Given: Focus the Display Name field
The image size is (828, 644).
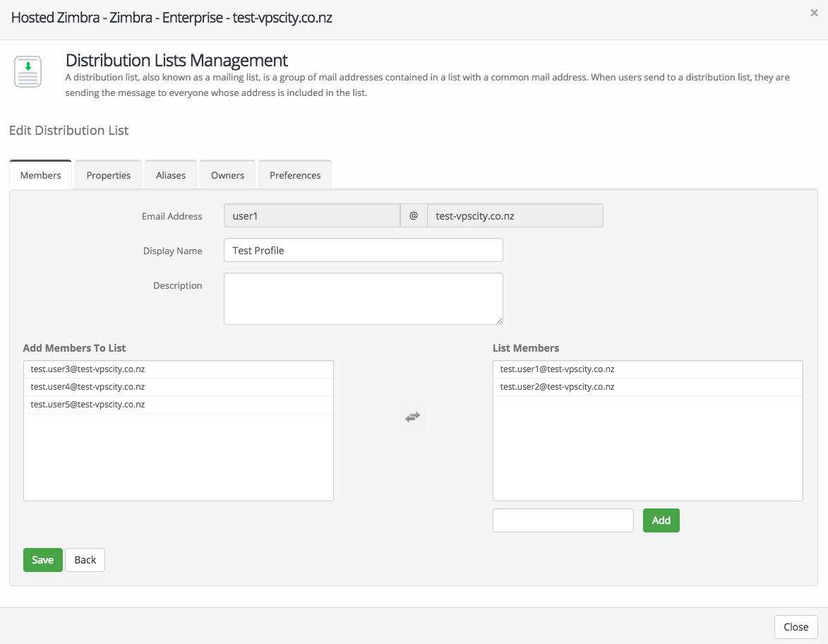Looking at the screenshot, I should [363, 250].
